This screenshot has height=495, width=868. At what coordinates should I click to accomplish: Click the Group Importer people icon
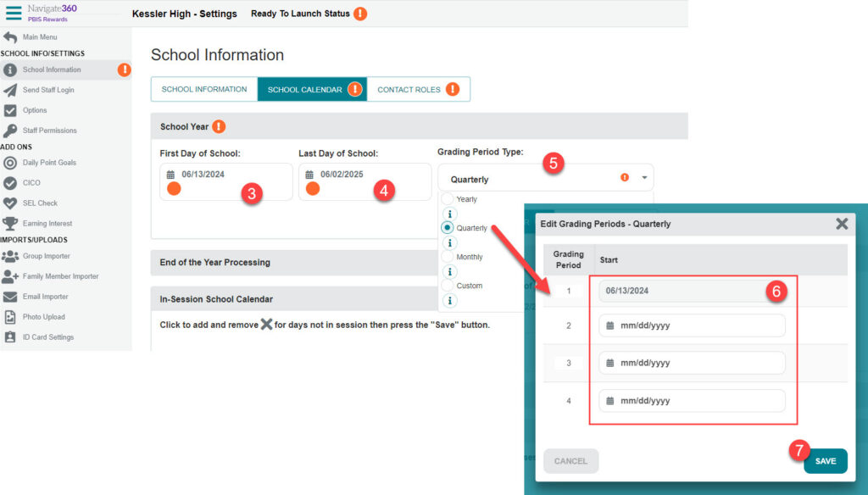(10, 256)
